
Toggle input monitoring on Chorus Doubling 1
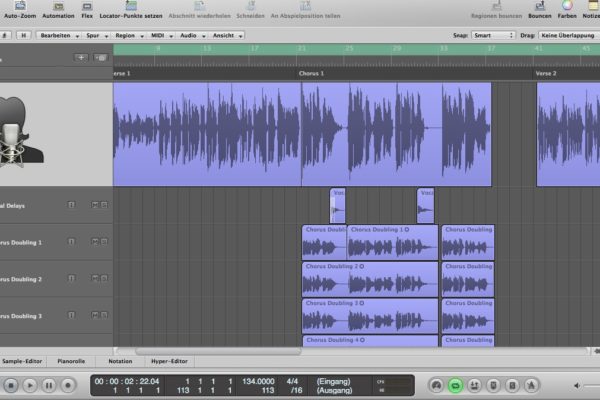coord(72,242)
